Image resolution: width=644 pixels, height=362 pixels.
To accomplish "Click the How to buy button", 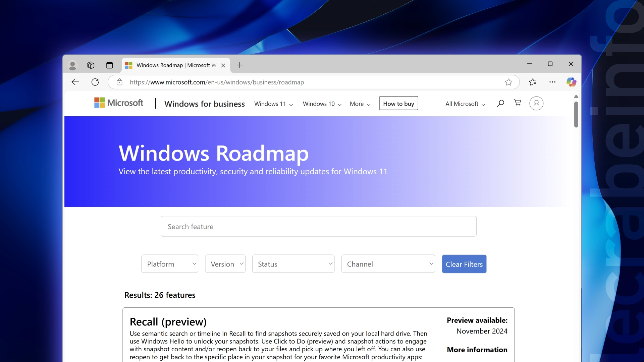I will (x=398, y=104).
